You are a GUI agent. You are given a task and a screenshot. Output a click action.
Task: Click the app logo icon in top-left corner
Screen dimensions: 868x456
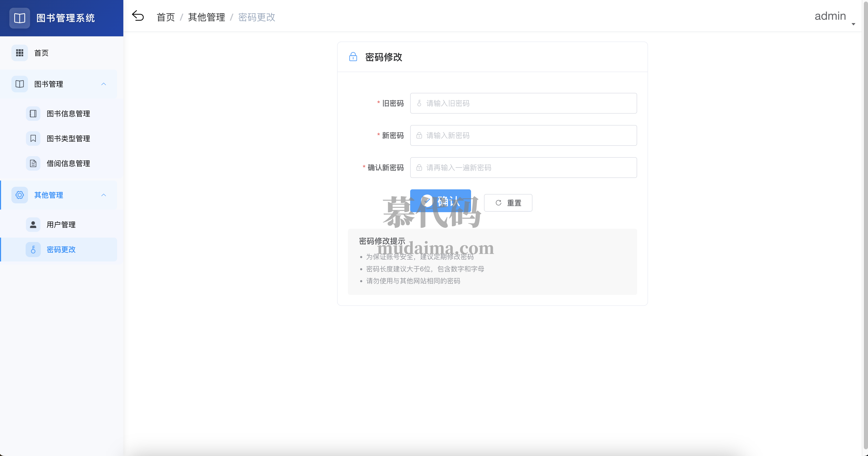(x=19, y=18)
